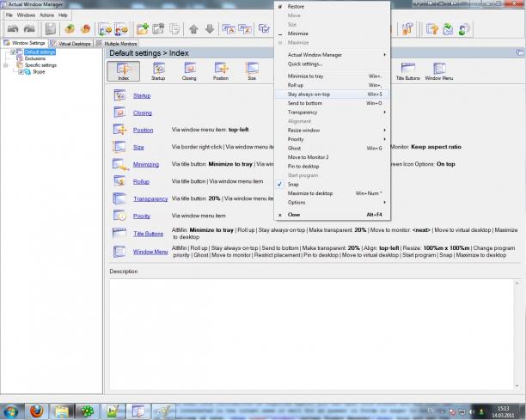The image size is (526, 420).
Task: Choose Minimize to tray in context menu
Action: pyautogui.click(x=333, y=76)
